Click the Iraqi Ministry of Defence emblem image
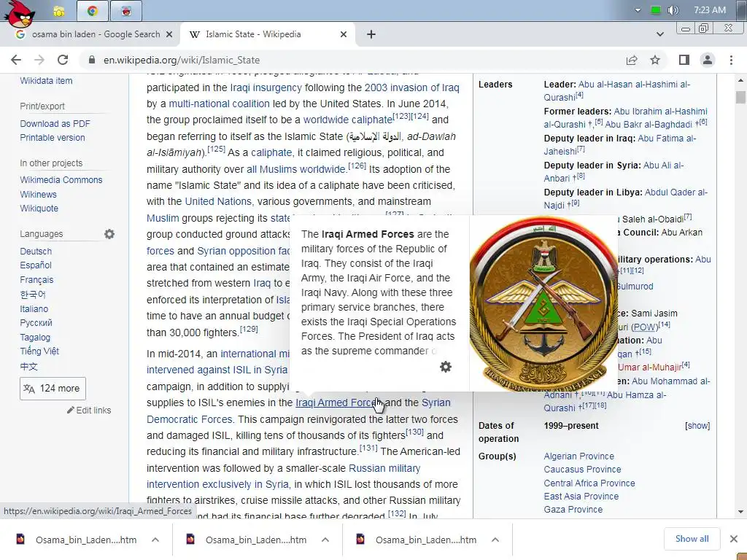The image size is (747, 560). click(543, 303)
